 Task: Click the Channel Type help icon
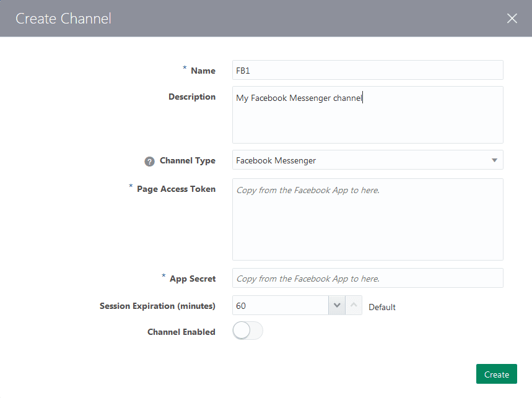149,160
